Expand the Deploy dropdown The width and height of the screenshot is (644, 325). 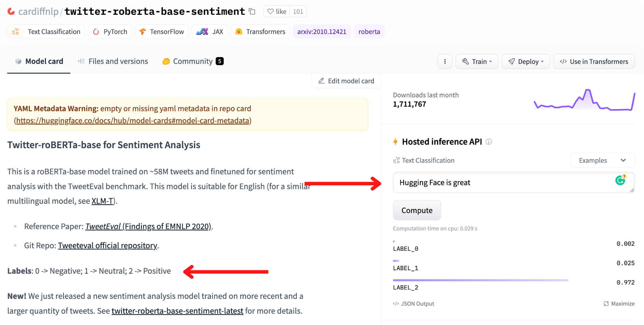pyautogui.click(x=526, y=61)
